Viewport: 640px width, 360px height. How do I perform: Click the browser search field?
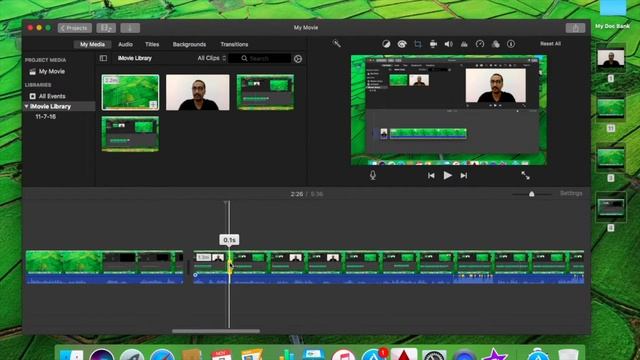(x=260, y=58)
